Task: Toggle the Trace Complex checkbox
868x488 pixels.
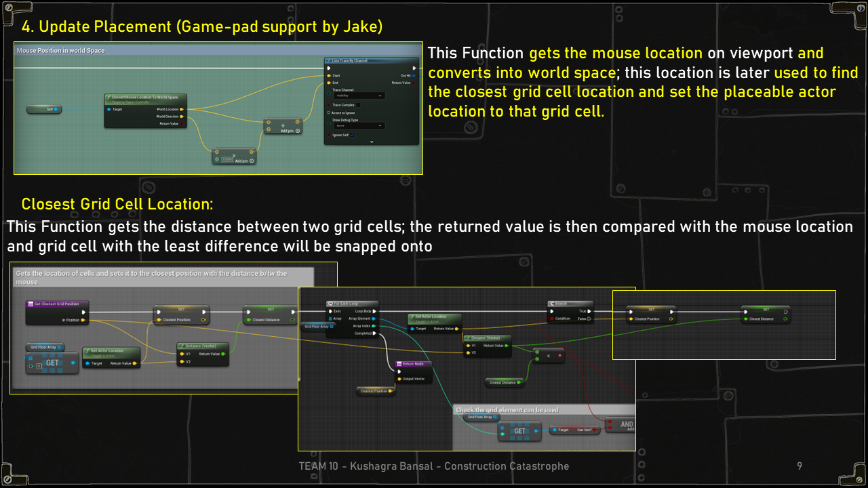Action: click(x=359, y=105)
